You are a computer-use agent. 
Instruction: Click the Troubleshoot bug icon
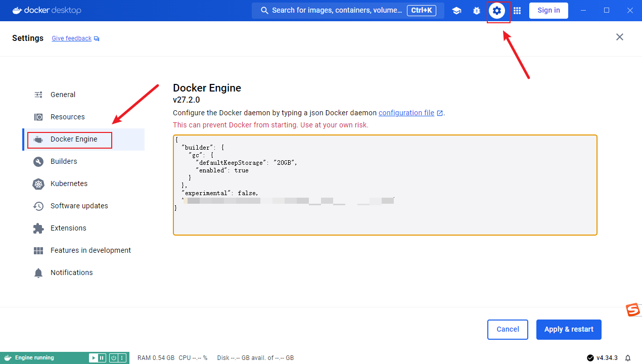click(477, 11)
